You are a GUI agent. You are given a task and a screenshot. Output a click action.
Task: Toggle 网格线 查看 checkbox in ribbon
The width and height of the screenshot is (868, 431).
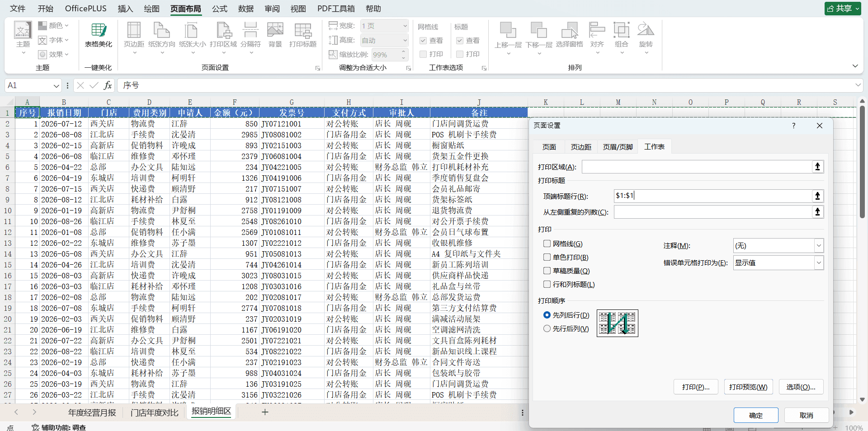(423, 40)
